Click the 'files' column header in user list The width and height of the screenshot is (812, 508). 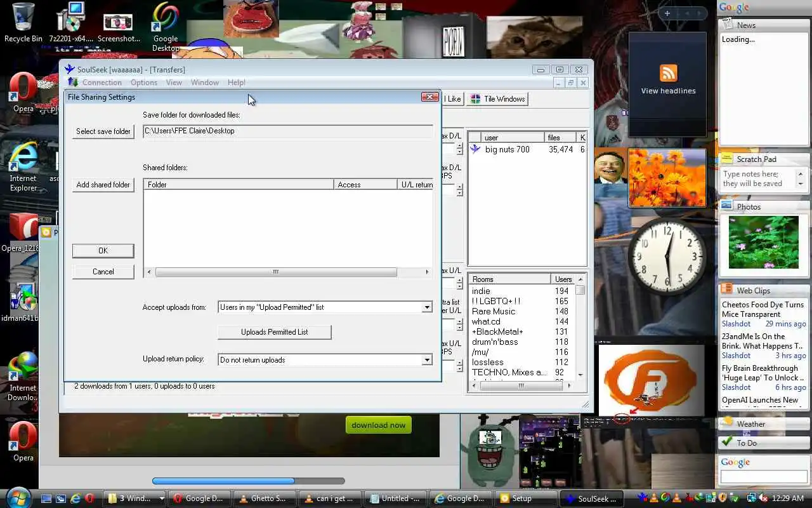tap(560, 137)
